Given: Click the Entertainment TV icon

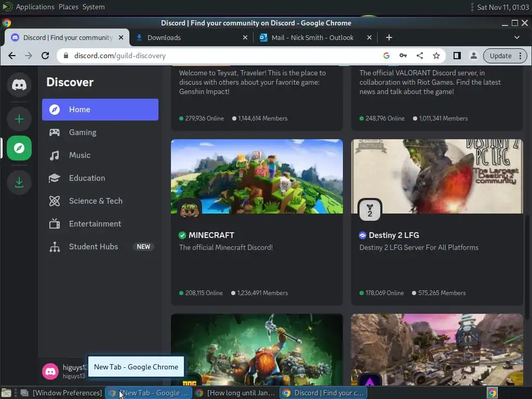Looking at the screenshot, I should (x=54, y=223).
